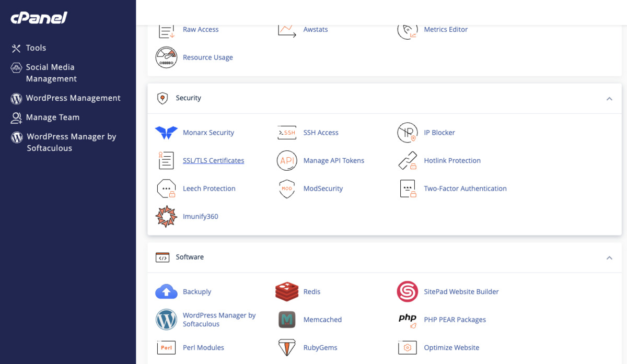Click the RubyGems link text
Screen dimensions: 627x364
(x=320, y=348)
